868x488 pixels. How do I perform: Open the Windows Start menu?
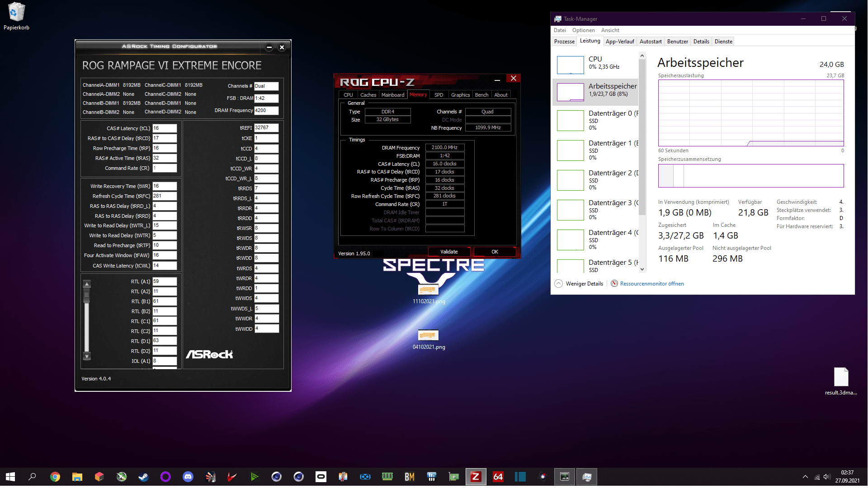[10, 477]
